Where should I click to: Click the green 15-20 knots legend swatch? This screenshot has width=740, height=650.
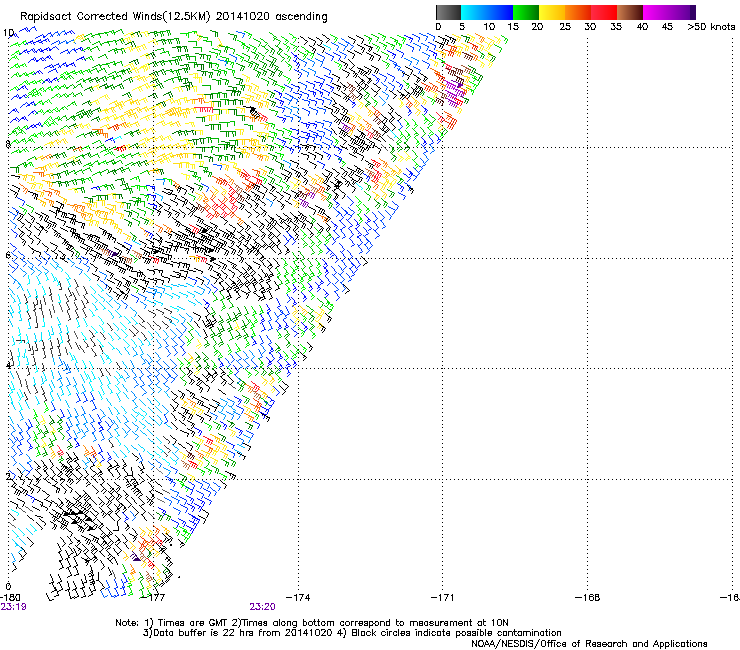click(526, 12)
